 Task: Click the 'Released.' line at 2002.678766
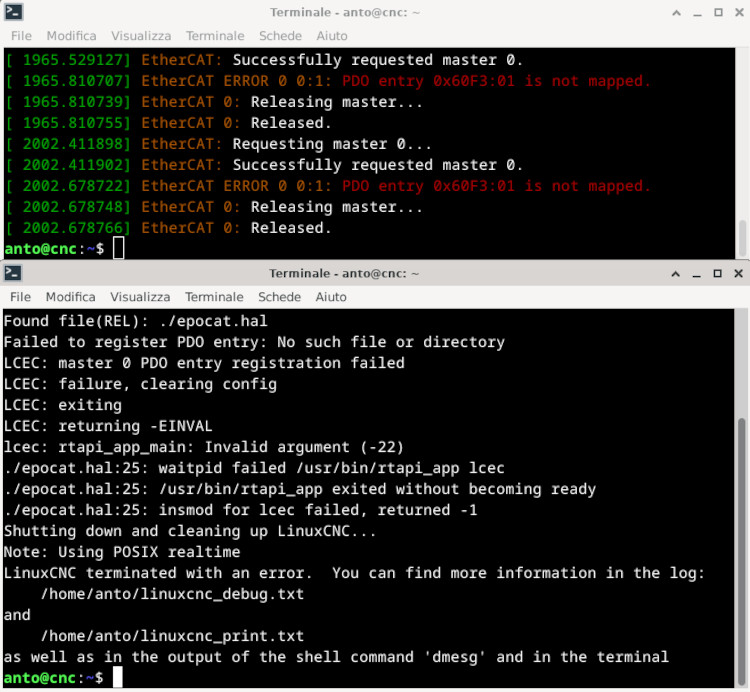(x=291, y=228)
